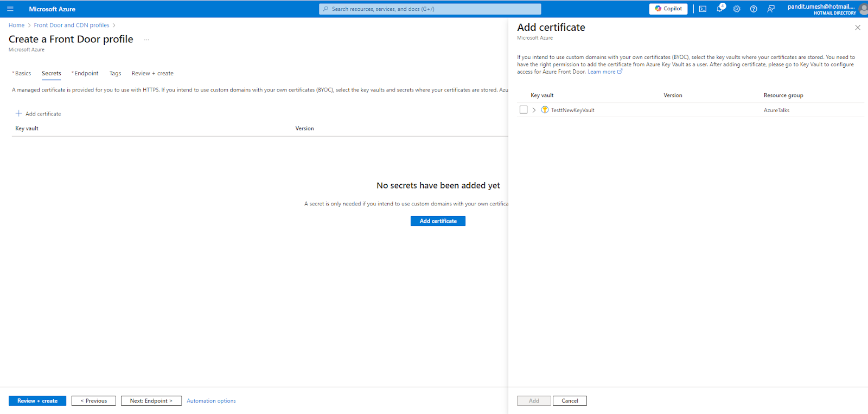The width and height of the screenshot is (868, 414).
Task: Switch to the Basics tab
Action: (x=22, y=73)
